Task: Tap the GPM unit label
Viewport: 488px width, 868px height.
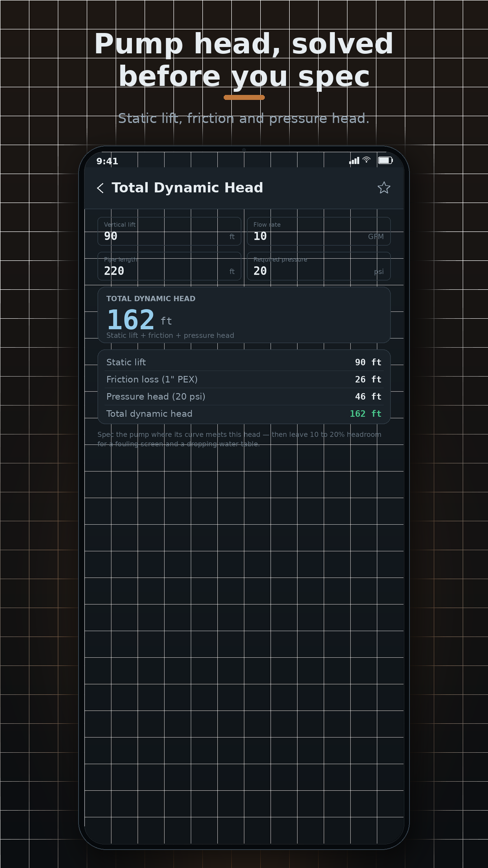Action: [x=376, y=236]
